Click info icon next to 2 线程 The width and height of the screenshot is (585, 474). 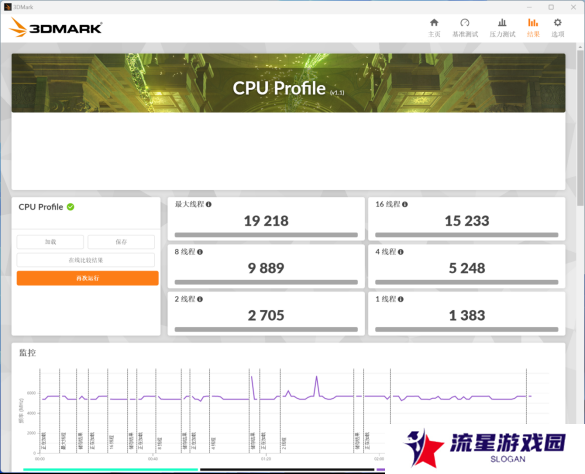tap(200, 299)
